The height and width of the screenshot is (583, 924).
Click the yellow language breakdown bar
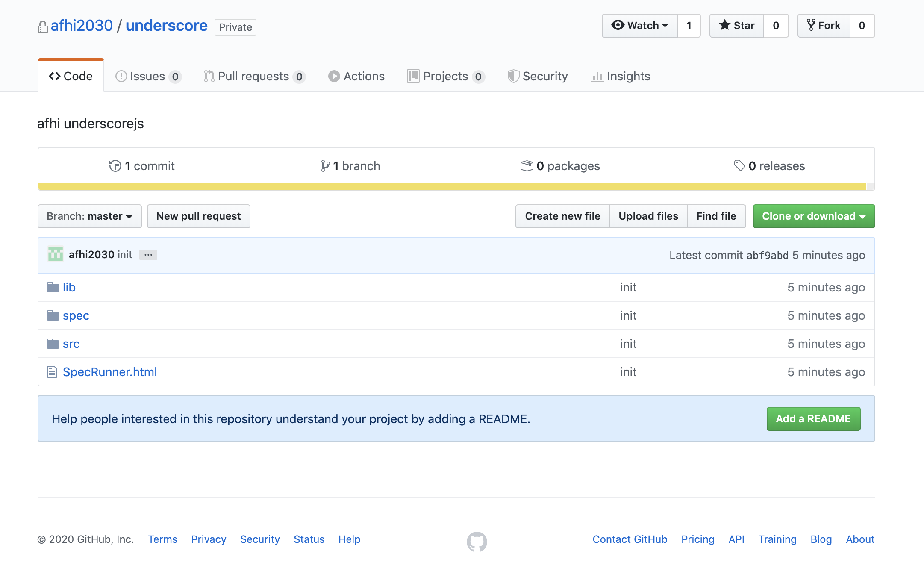click(452, 186)
